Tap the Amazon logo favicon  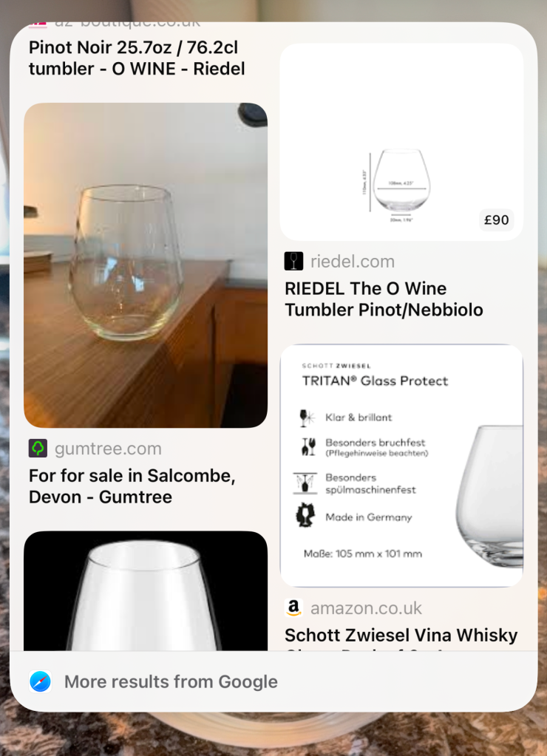(293, 608)
